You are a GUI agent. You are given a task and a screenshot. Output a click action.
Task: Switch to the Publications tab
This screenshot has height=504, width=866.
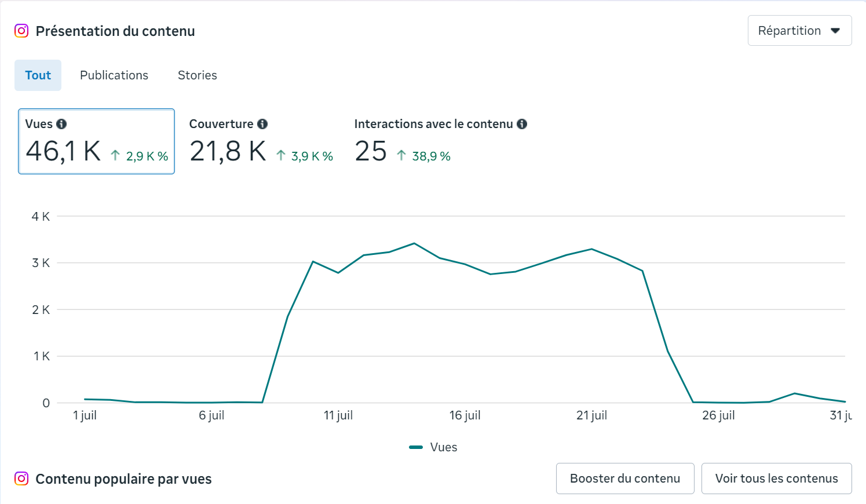(114, 75)
